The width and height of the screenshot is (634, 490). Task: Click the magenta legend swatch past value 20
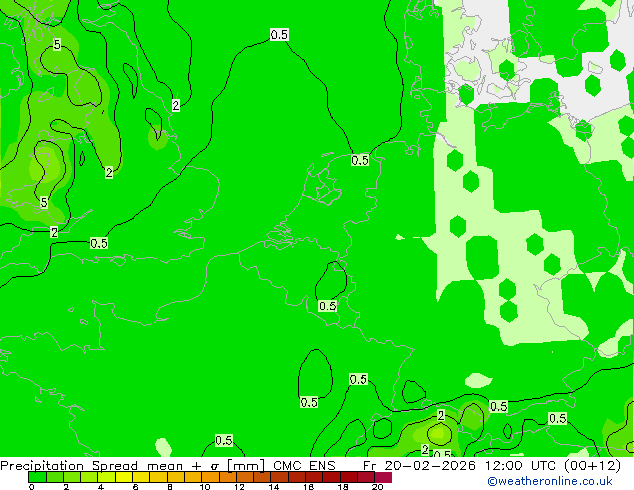[x=383, y=477]
